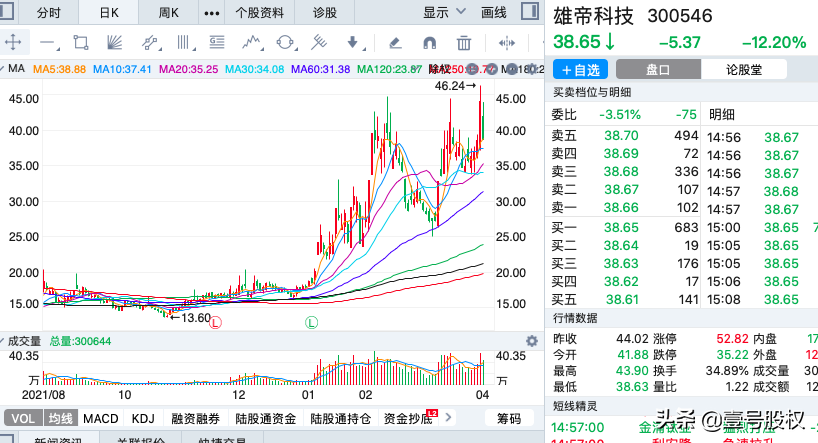The height and width of the screenshot is (443, 818).
Task: Click stock name 雄帝科技
Action: 593,16
